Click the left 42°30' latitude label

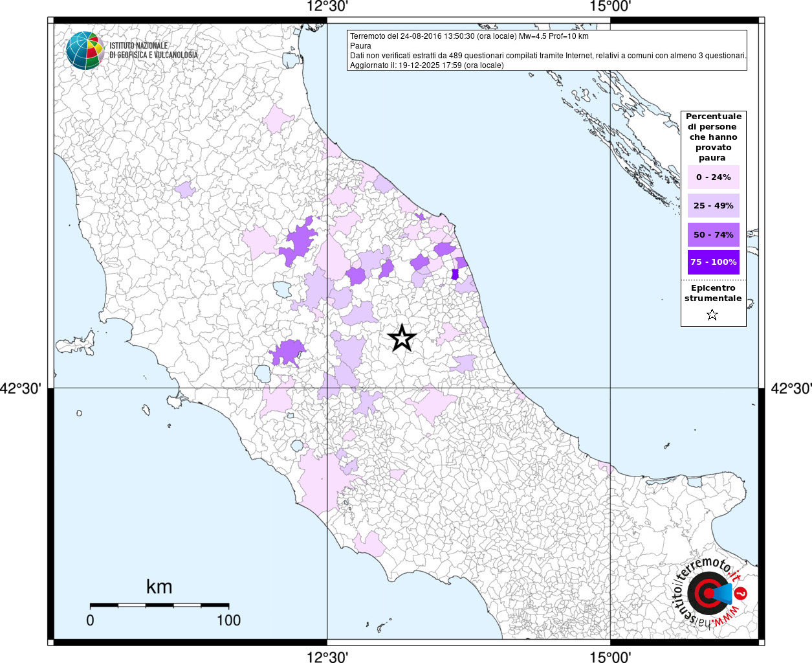(21, 388)
